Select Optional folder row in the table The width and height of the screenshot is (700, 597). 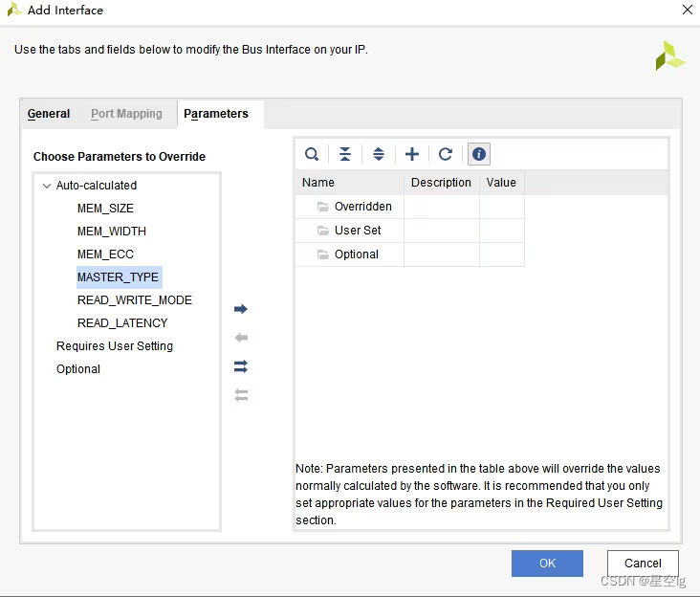click(x=409, y=254)
